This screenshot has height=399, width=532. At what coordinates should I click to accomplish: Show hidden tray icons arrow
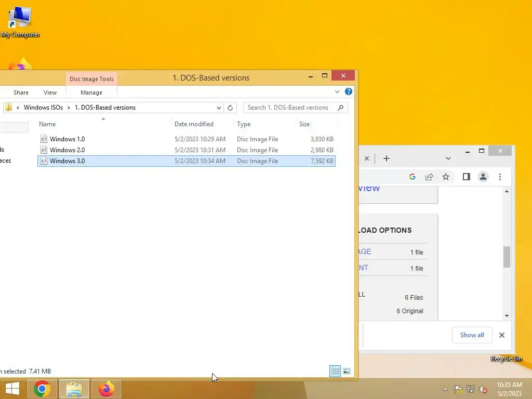pyautogui.click(x=445, y=389)
